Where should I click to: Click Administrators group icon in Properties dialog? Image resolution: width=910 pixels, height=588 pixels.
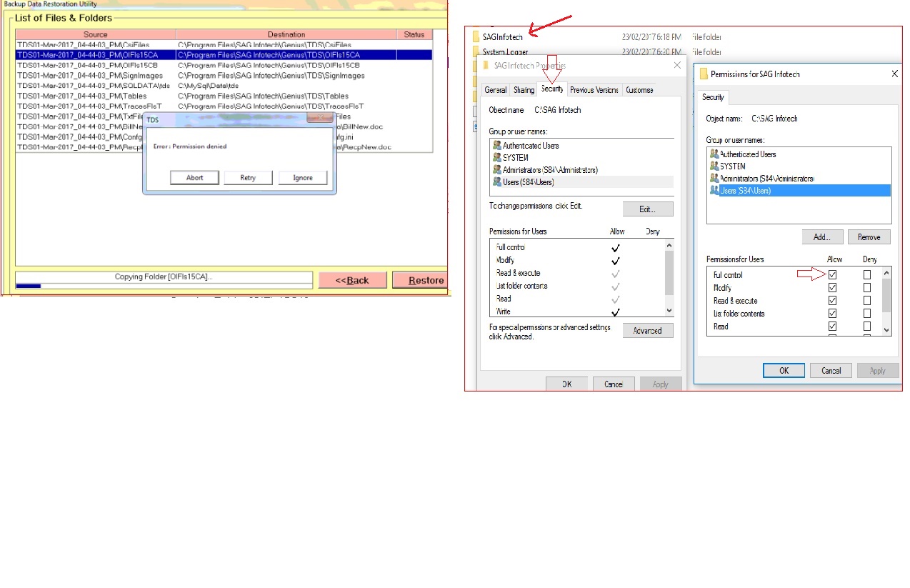pos(496,170)
